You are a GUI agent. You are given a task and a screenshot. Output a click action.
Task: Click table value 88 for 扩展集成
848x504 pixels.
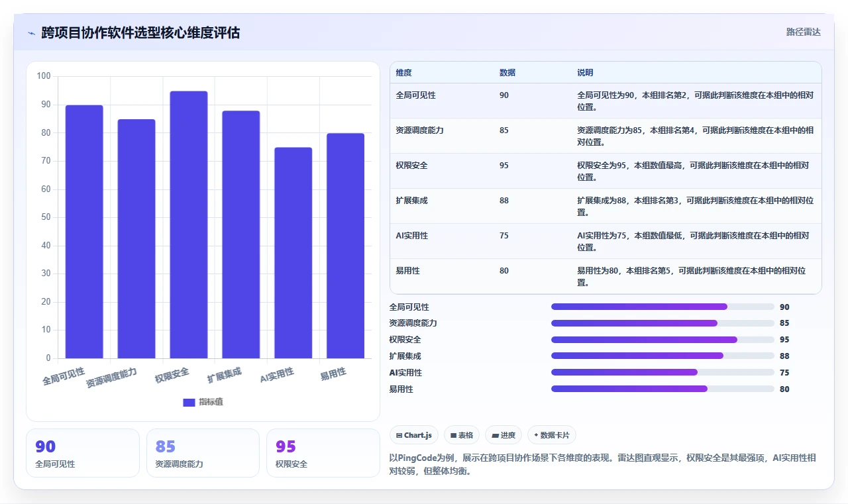(504, 201)
